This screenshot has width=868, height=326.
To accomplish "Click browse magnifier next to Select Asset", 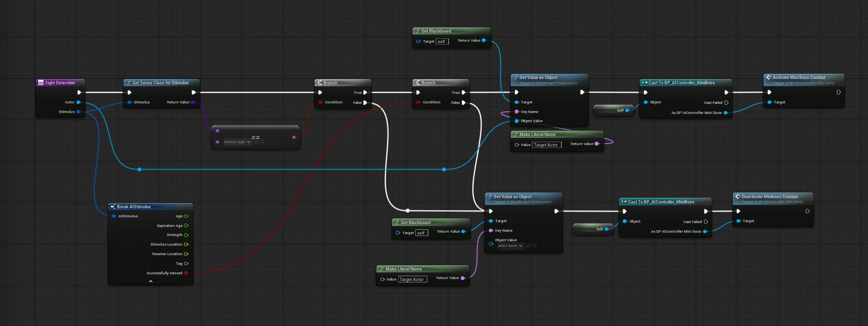I will point(534,246).
